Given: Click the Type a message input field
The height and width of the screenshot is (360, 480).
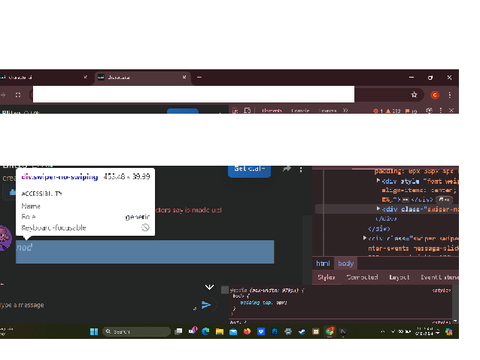Looking at the screenshot, I should click(x=97, y=305).
